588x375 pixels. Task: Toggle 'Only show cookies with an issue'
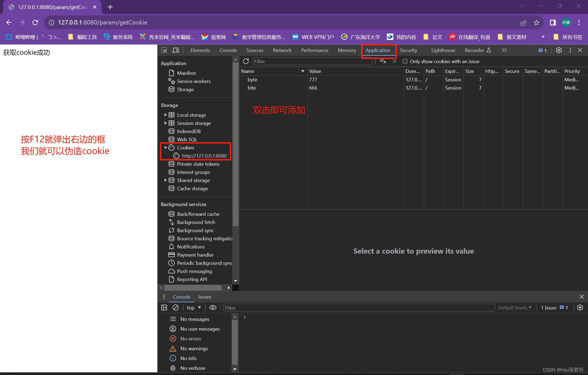click(x=404, y=61)
